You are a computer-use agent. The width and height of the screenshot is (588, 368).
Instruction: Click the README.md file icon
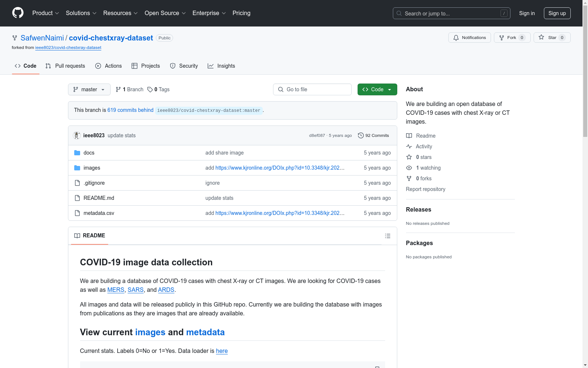coord(77,198)
